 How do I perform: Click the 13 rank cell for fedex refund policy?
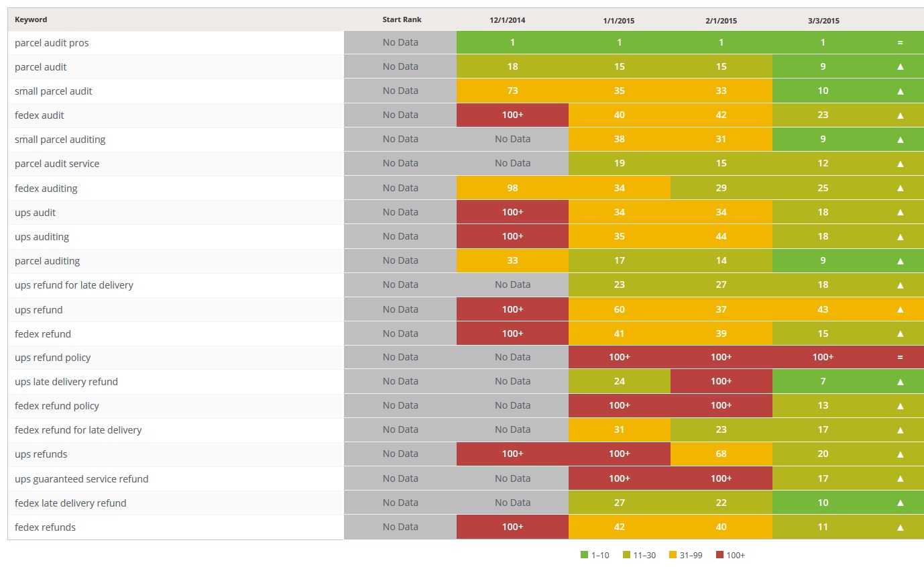pos(823,405)
